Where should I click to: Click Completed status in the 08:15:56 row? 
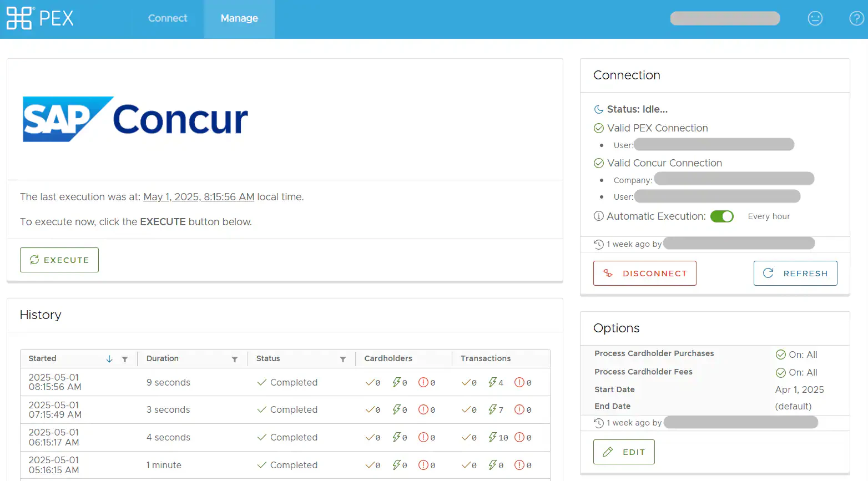point(287,382)
